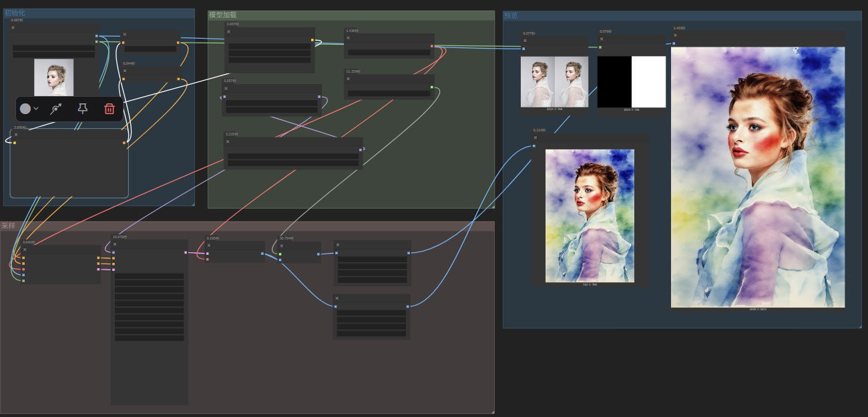This screenshot has height=417, width=868.
Task: Toggle collapse dot of side-by-side portrait preview node
Action: 524,40
